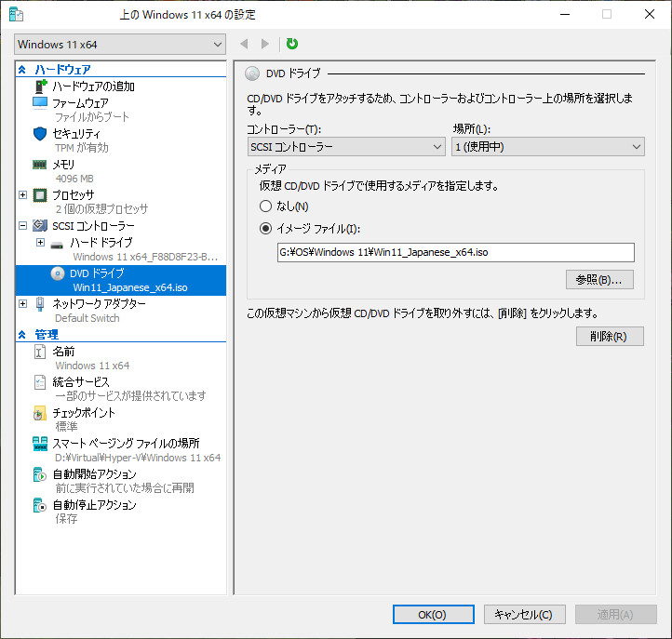Click the settings window title bar icon
The image size is (672, 639).
(x=16, y=15)
